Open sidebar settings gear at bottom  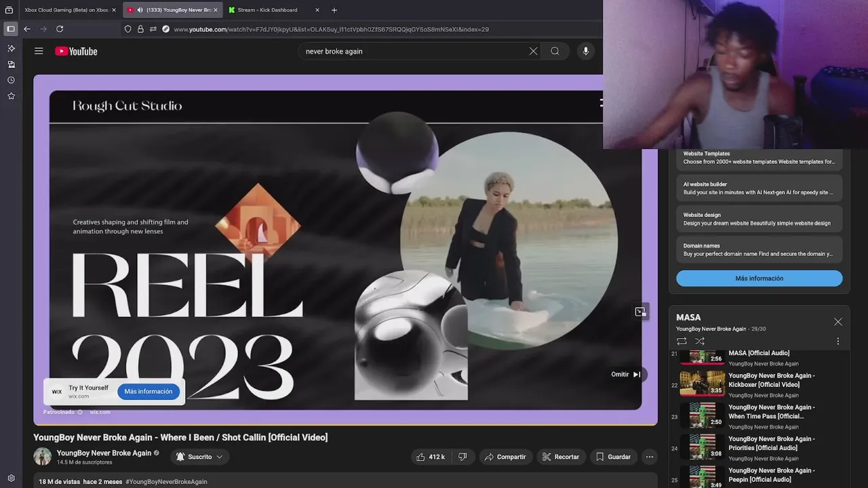click(x=11, y=478)
